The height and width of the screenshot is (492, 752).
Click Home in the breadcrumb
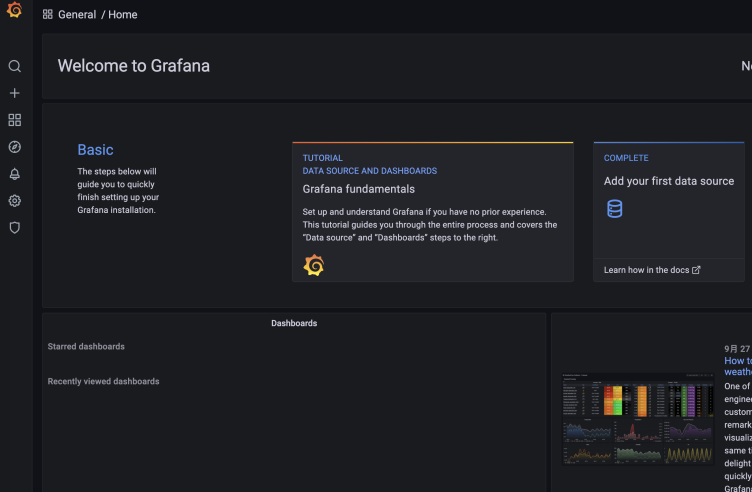[x=123, y=14]
